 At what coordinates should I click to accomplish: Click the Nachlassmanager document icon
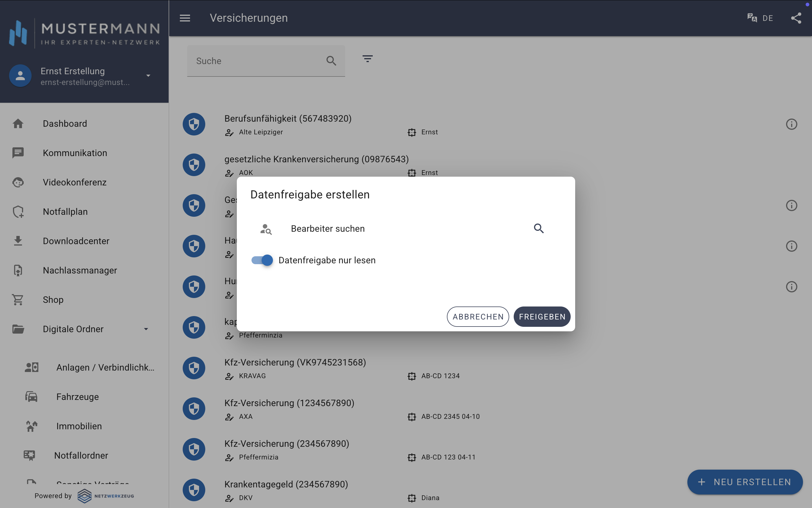pyautogui.click(x=18, y=270)
